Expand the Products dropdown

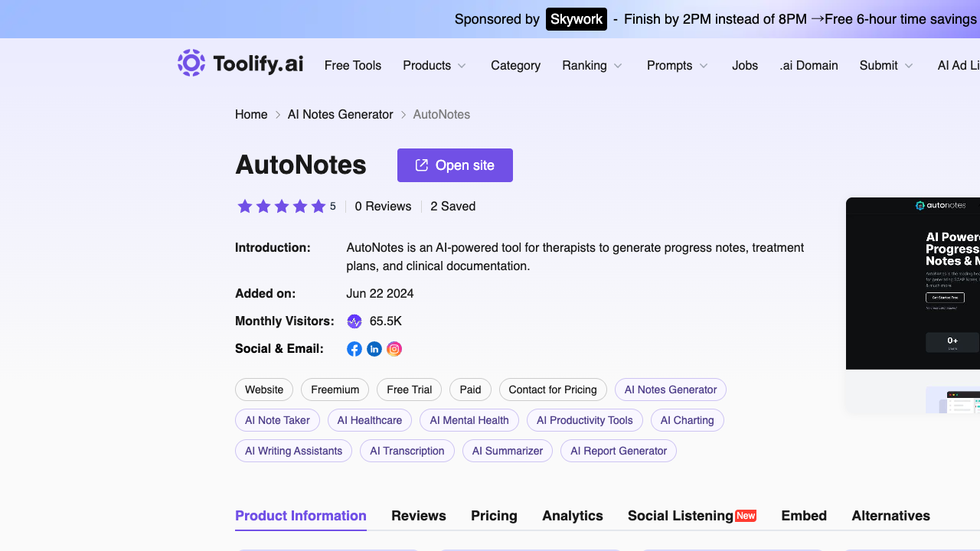435,66
